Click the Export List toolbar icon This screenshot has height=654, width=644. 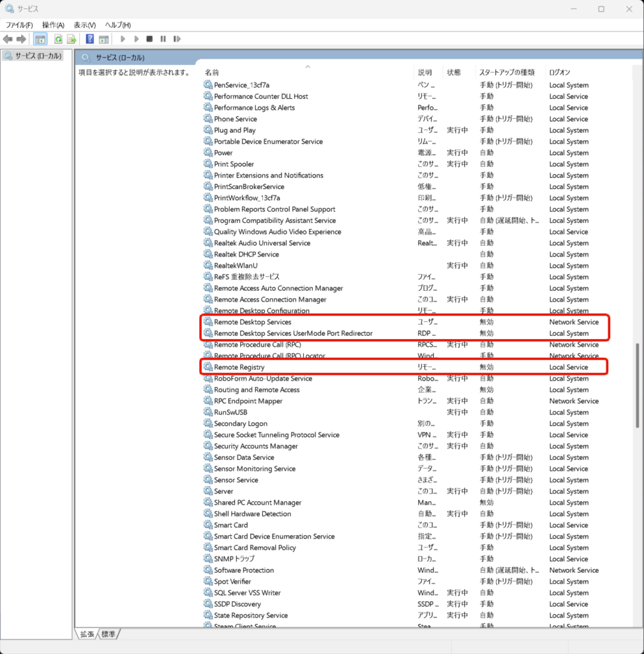[71, 39]
